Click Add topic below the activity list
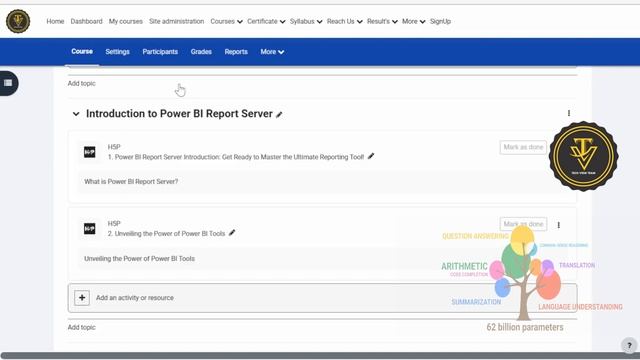The image size is (640, 360). 82,327
